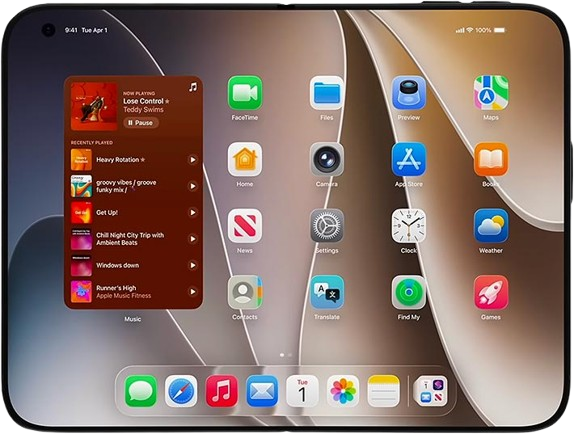Open the Games app

pos(491,293)
